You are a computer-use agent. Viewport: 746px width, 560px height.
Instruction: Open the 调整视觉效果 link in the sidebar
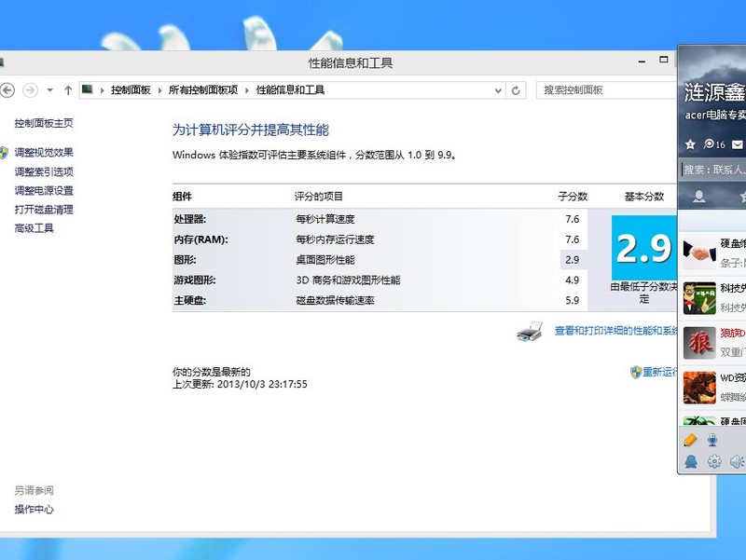click(x=44, y=151)
